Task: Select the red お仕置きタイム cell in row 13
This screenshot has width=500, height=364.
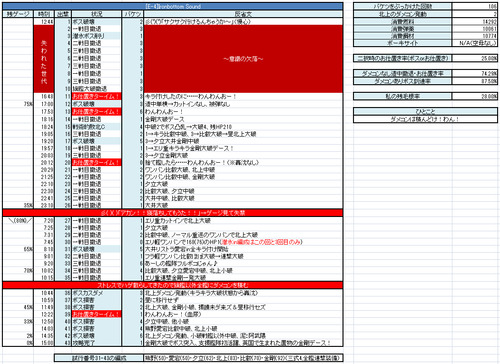Action: (97, 111)
